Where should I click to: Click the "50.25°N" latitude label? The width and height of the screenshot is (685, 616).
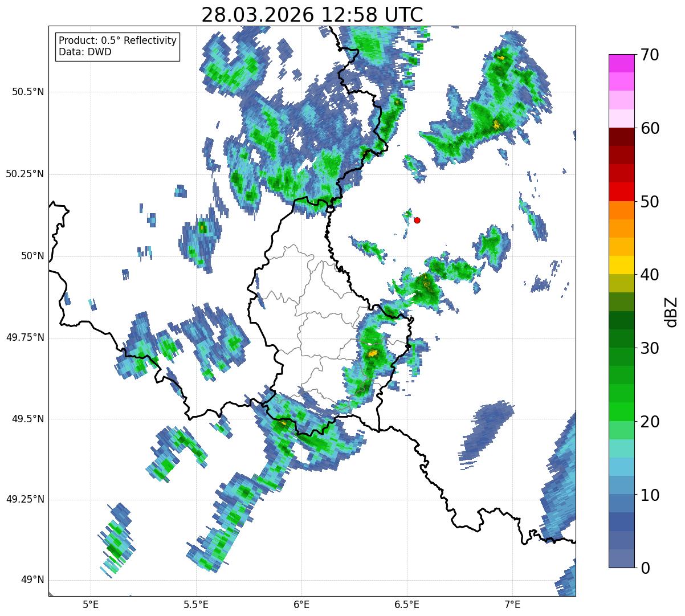click(x=25, y=174)
